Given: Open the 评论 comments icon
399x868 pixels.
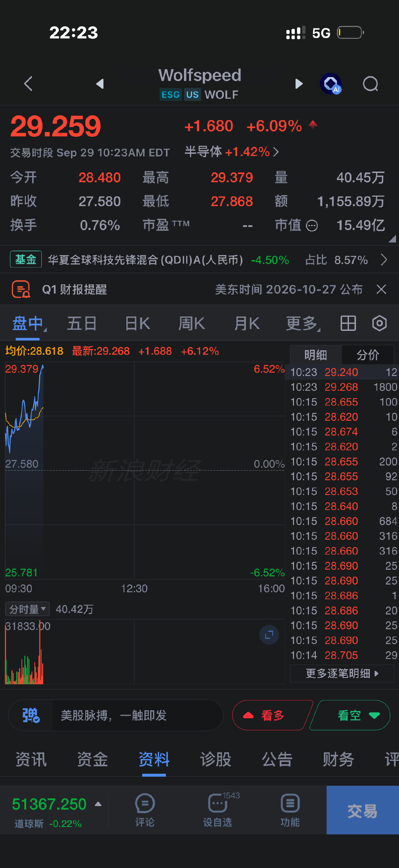Looking at the screenshot, I should coord(145,811).
